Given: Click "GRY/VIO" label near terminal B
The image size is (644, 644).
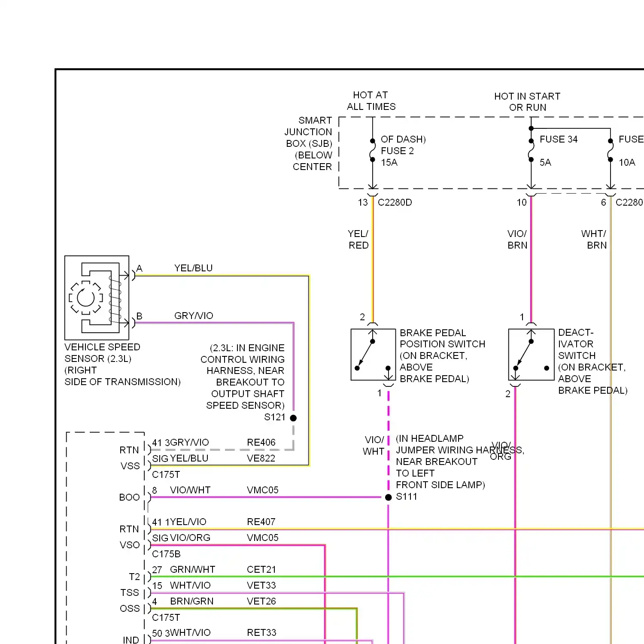Looking at the screenshot, I should (x=194, y=316).
